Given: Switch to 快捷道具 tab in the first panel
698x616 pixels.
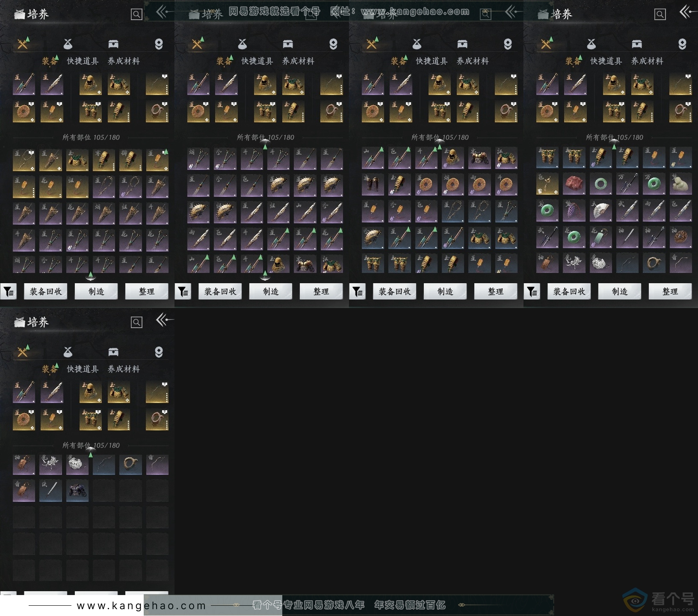Looking at the screenshot, I should coord(83,61).
